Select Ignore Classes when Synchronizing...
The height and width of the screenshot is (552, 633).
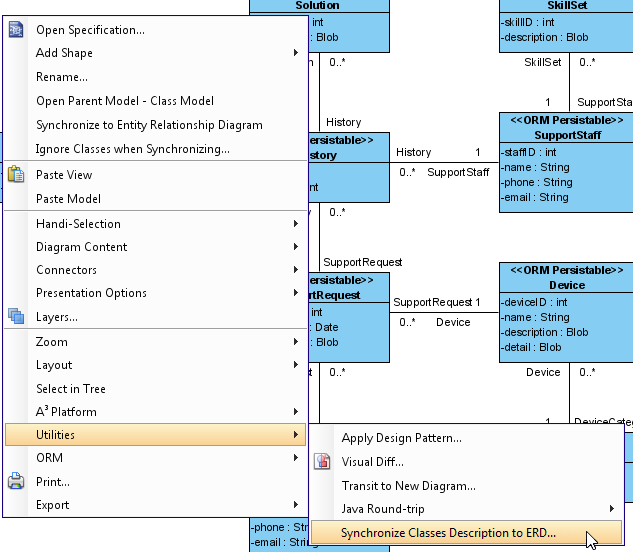point(155,149)
